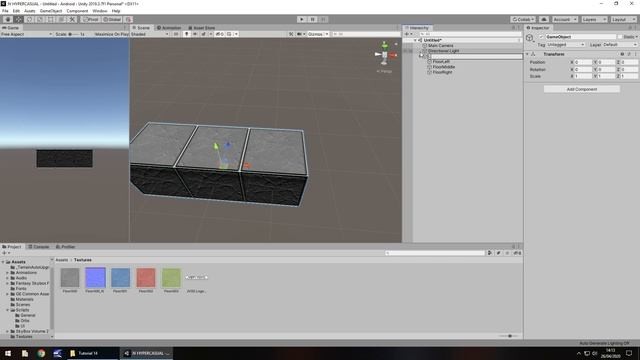The height and width of the screenshot is (360, 640).
Task: Toggle the GameObject active checkbox in Inspector
Action: (x=541, y=37)
